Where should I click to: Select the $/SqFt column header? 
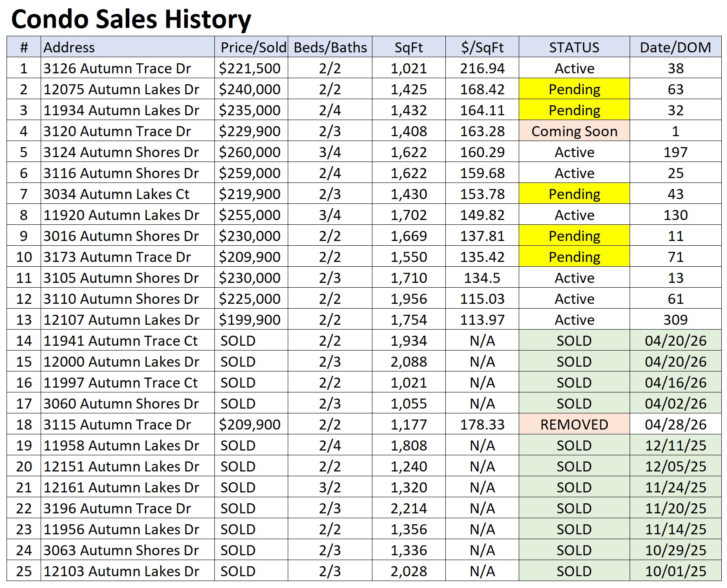pyautogui.click(x=482, y=47)
